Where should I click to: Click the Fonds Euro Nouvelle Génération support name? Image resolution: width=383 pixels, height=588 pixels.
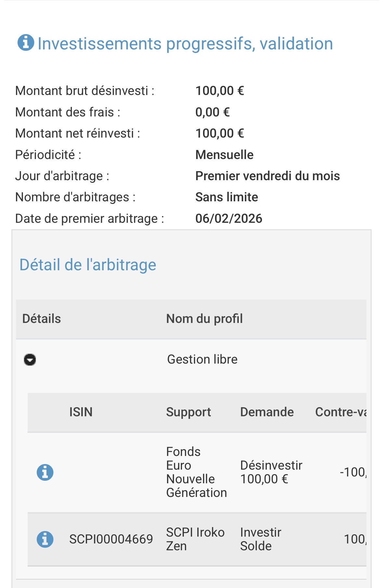(x=196, y=472)
